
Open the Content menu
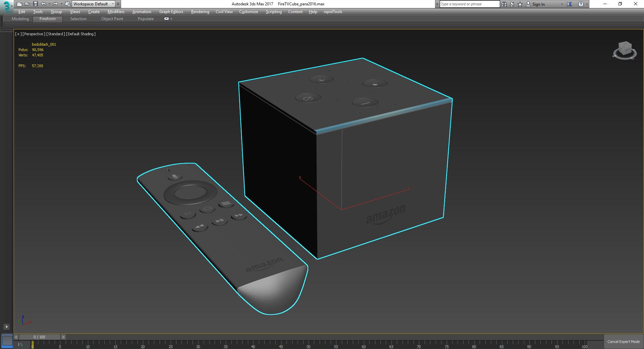click(295, 12)
